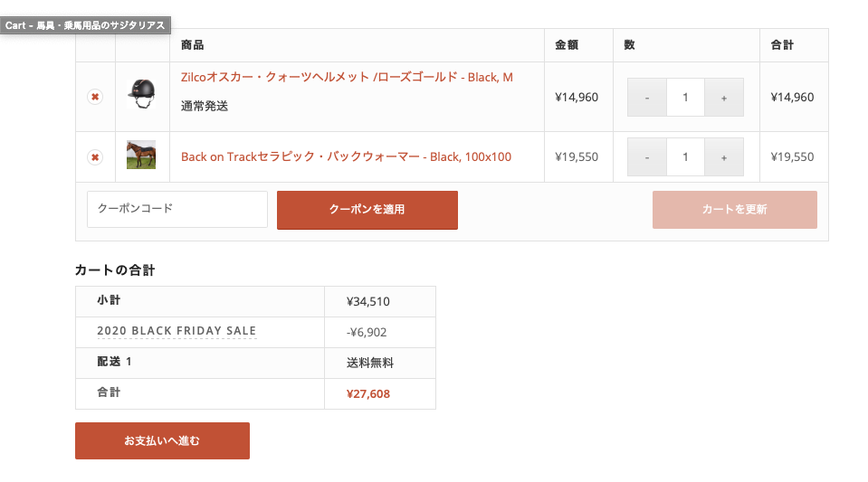The width and height of the screenshot is (868, 482).
Task: Click the horse blanket product thumbnail
Action: click(x=141, y=155)
